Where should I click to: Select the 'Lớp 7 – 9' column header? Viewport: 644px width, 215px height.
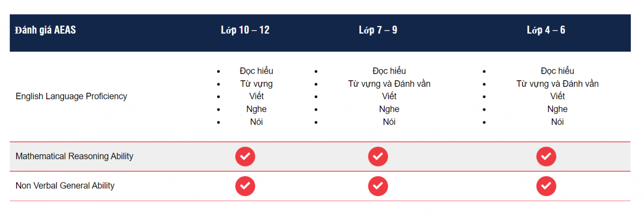click(x=378, y=30)
